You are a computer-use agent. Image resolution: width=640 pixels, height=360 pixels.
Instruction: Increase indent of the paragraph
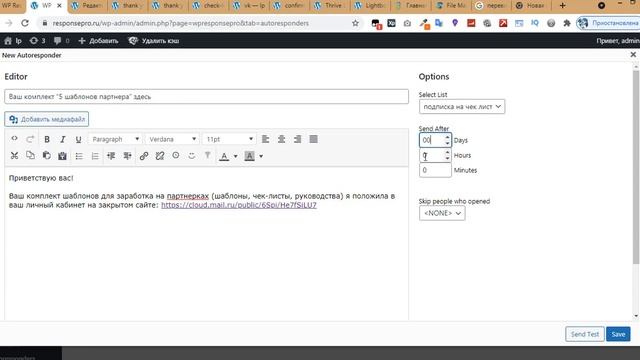127,156
